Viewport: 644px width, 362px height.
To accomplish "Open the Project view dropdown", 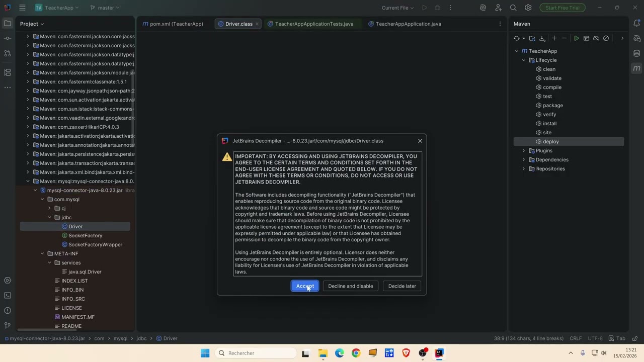I will pyautogui.click(x=32, y=24).
